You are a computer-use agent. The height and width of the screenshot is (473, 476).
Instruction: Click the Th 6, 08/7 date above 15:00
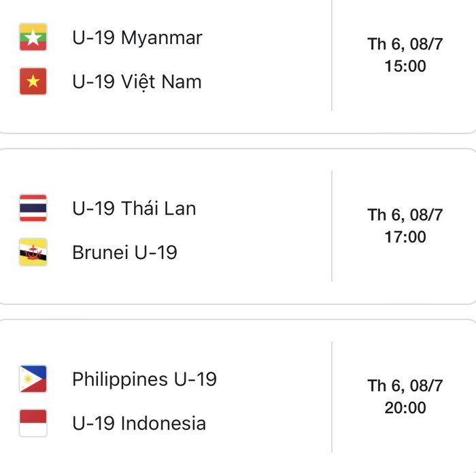(405, 44)
